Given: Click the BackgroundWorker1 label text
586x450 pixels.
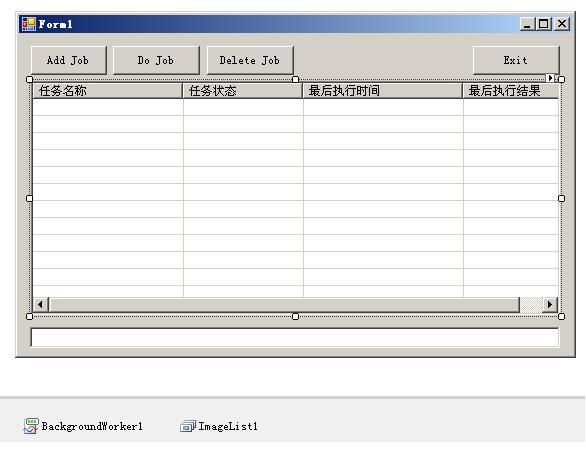Looking at the screenshot, I should pyautogui.click(x=92, y=426).
